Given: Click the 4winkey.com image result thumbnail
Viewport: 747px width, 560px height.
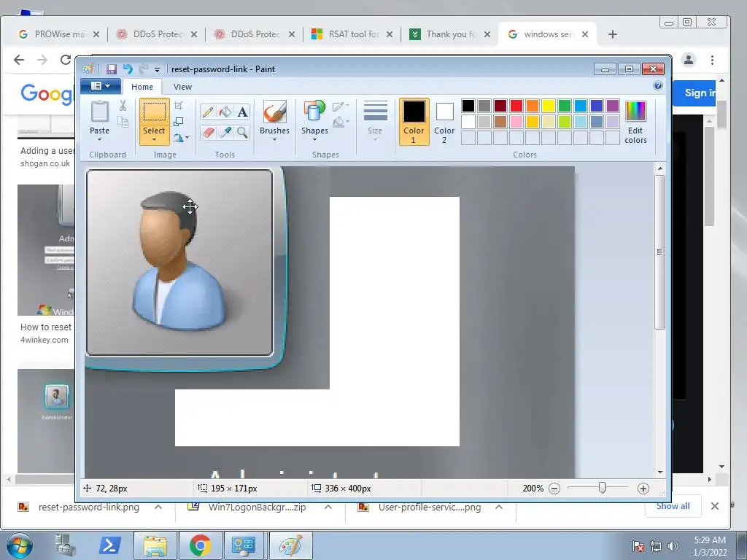Looking at the screenshot, I should tap(46, 250).
